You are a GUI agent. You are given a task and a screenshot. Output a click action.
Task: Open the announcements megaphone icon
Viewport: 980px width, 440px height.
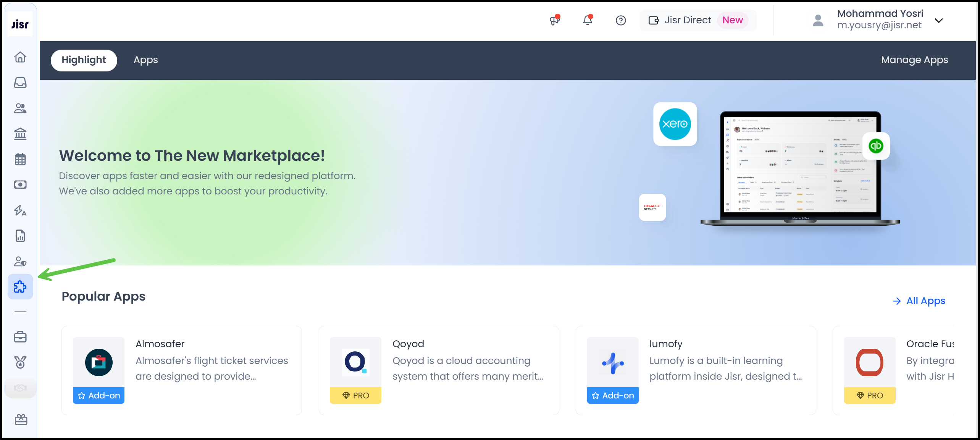pos(554,20)
